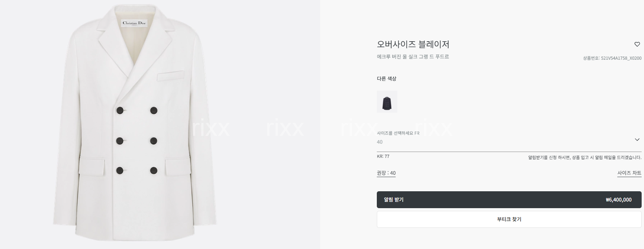Open the 사이즈 차트 size chart link

coord(629,173)
